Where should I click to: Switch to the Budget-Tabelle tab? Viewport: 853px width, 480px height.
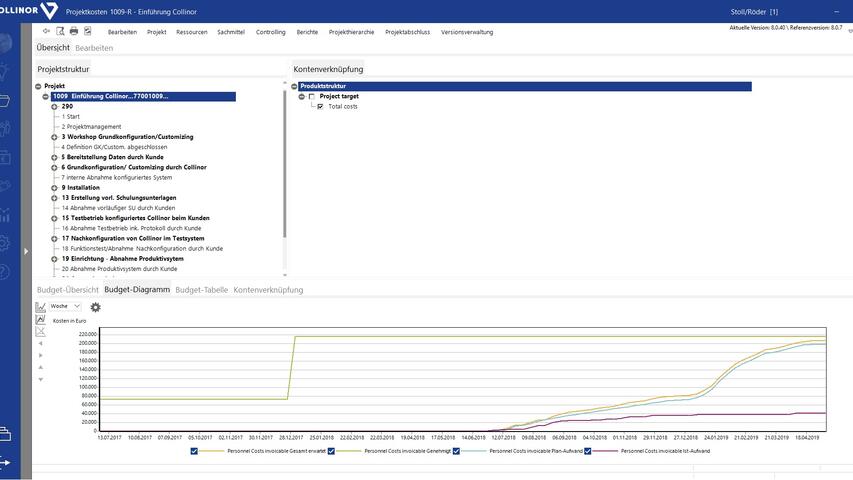point(201,289)
